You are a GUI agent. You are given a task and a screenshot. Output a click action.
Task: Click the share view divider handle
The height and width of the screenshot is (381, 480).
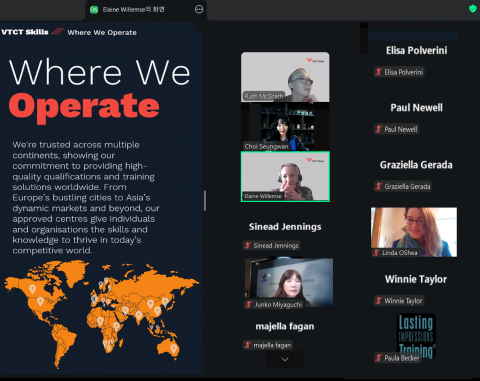pyautogui.click(x=205, y=201)
